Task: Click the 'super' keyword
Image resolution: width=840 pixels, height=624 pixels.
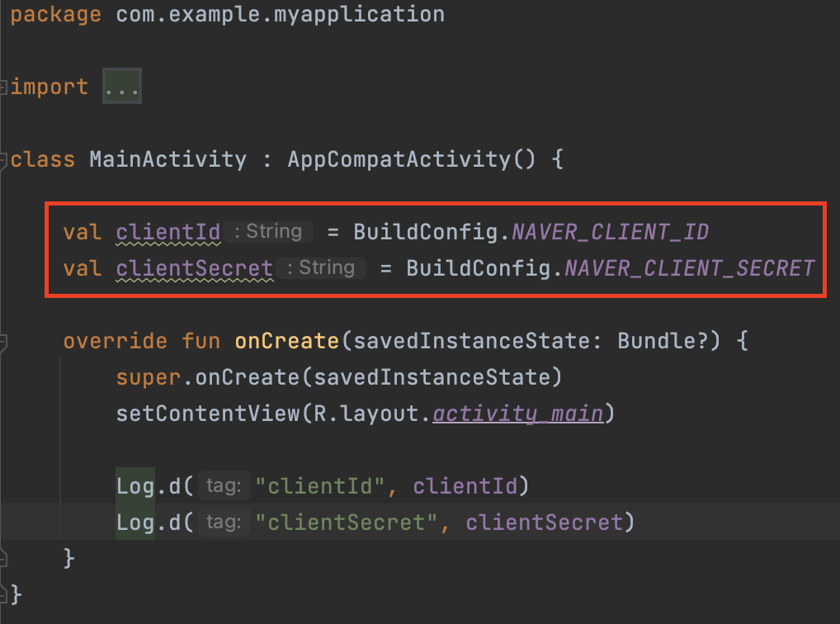Action: [149, 377]
